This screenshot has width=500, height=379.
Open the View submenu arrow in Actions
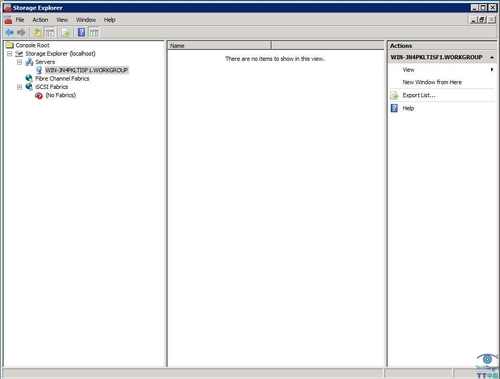pos(492,69)
